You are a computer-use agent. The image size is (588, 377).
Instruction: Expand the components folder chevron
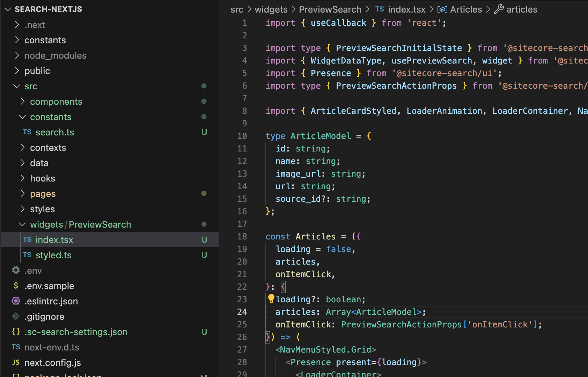(23, 102)
